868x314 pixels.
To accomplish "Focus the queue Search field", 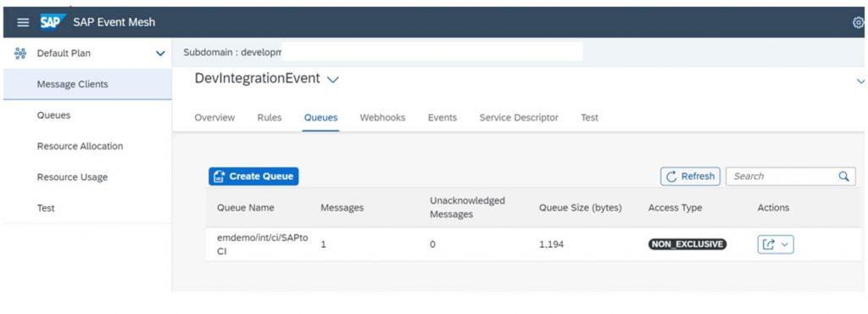I will [x=791, y=177].
